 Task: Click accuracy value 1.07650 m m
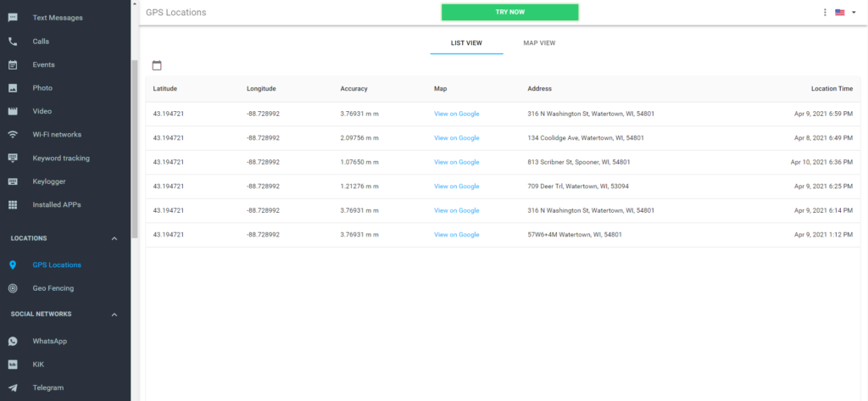tap(359, 162)
